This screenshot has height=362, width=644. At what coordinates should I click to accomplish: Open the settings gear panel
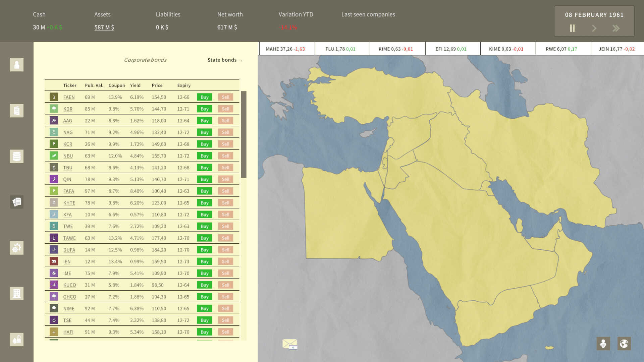tap(16, 248)
